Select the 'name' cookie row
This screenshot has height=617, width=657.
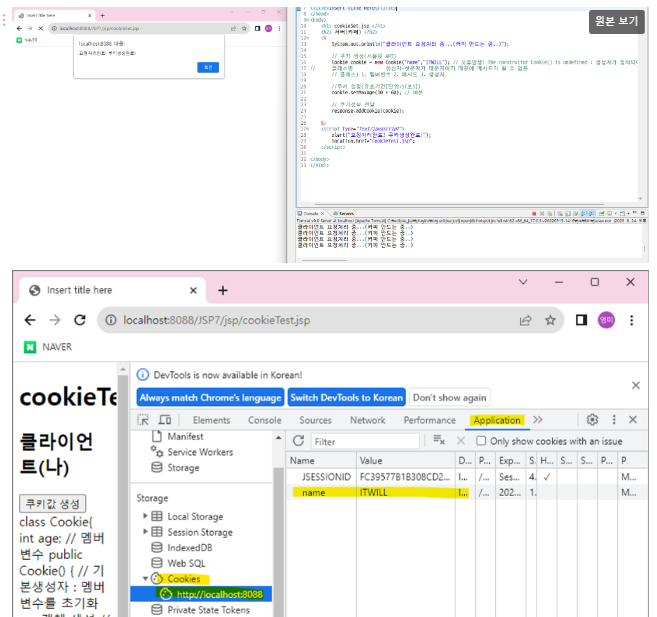[467, 493]
